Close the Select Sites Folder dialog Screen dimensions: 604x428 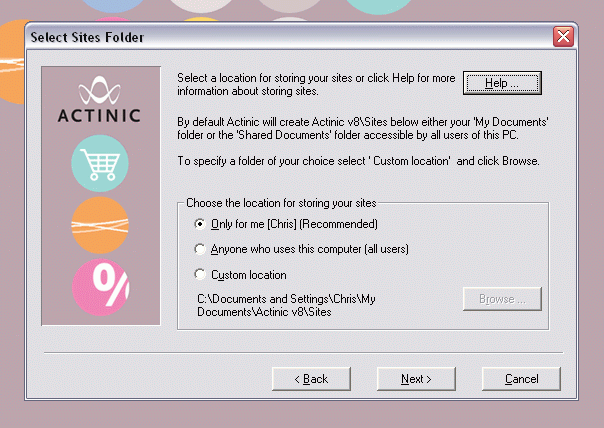coord(564,37)
